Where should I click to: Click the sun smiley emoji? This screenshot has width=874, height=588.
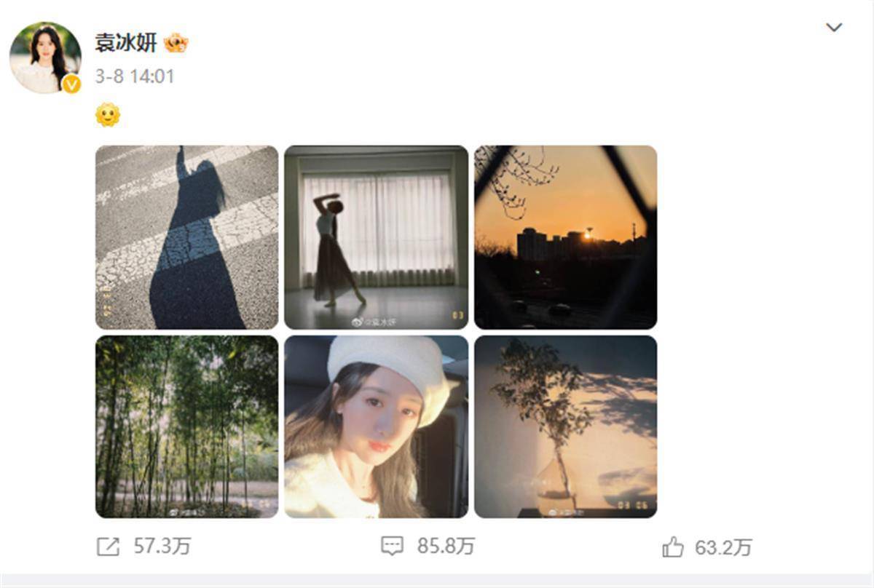point(108,115)
